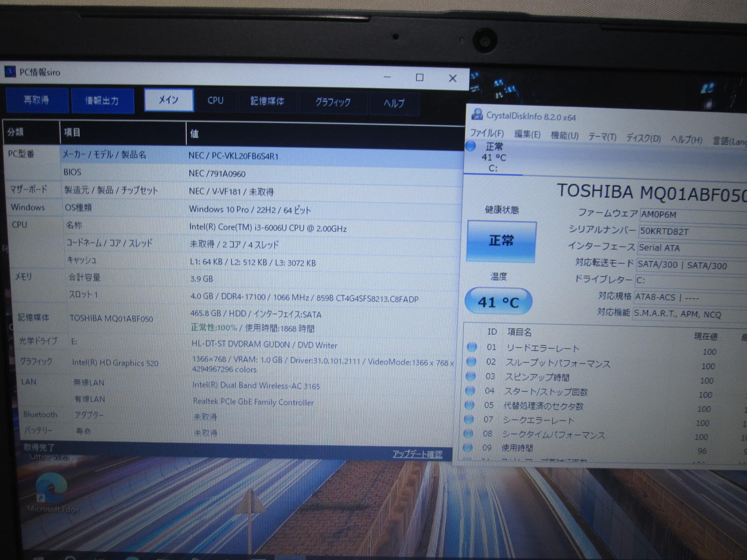
Task: Click the アップデート確認 link
Action: tap(417, 454)
